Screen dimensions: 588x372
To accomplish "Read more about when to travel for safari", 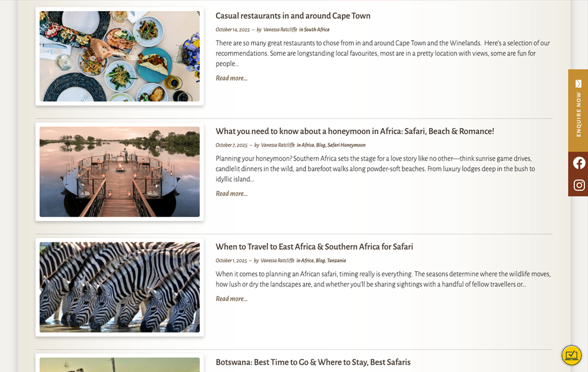I will tap(231, 299).
